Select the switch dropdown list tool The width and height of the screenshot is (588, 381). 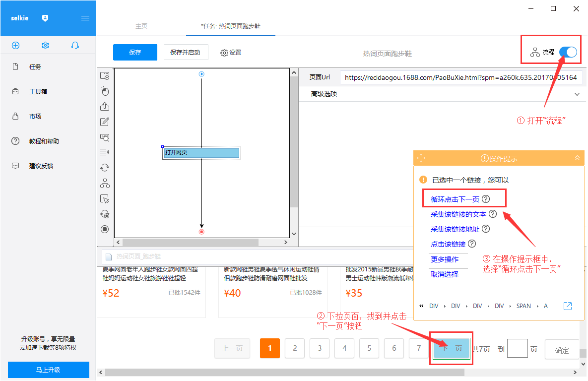coord(105,152)
